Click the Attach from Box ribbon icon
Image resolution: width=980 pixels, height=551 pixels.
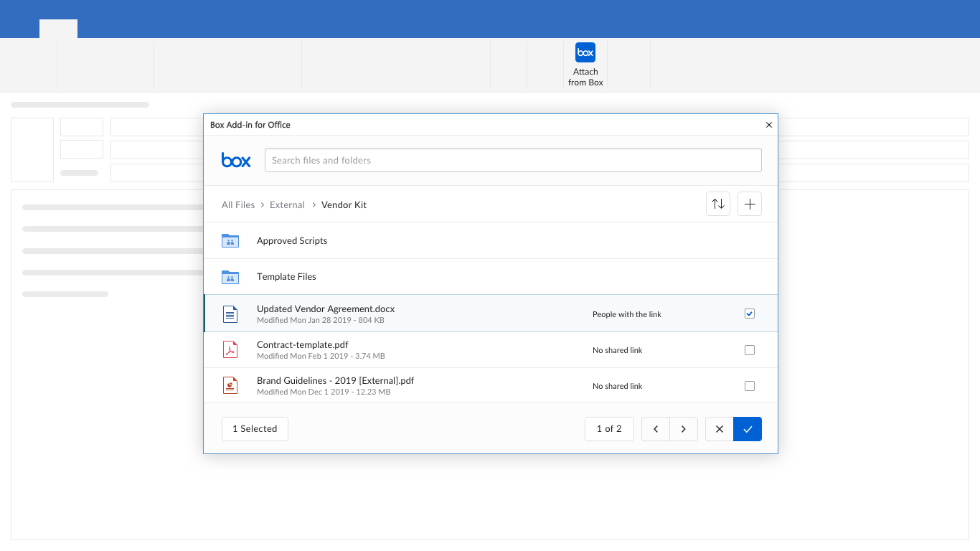point(585,53)
